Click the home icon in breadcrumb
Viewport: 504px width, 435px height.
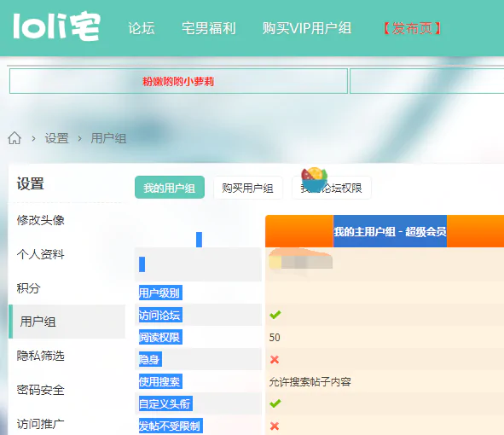click(14, 138)
